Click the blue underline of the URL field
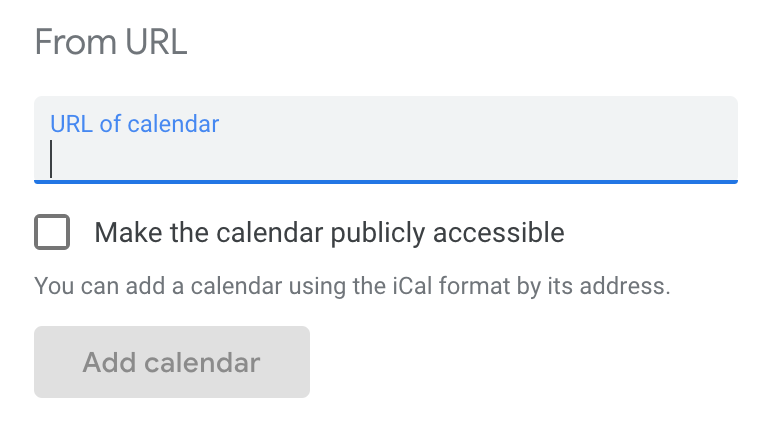The width and height of the screenshot is (768, 426). (x=385, y=181)
